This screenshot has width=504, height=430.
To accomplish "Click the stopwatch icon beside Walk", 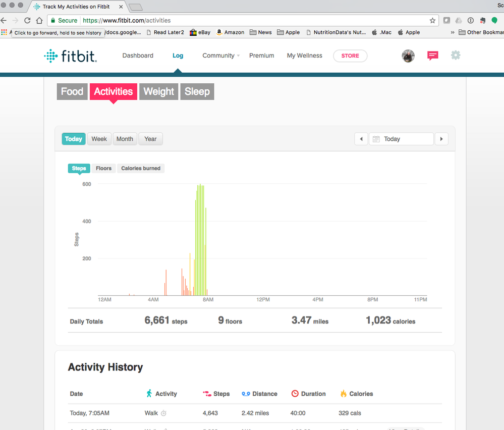I will coord(163,413).
